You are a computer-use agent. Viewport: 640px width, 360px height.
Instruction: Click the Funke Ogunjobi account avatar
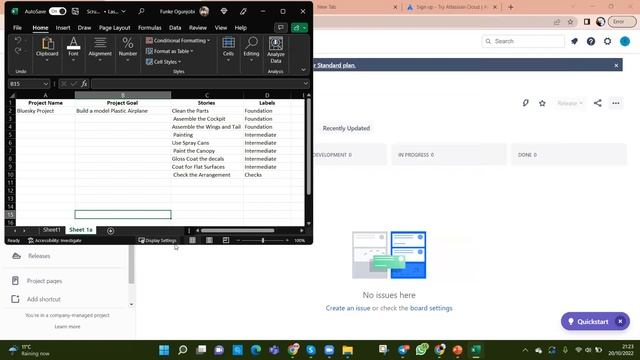pos(204,11)
